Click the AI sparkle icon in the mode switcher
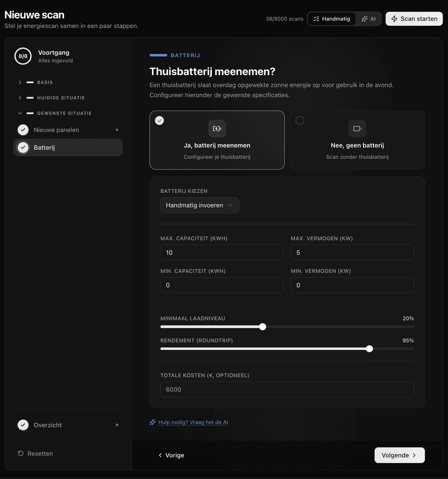This screenshot has height=479, width=448. tap(364, 19)
